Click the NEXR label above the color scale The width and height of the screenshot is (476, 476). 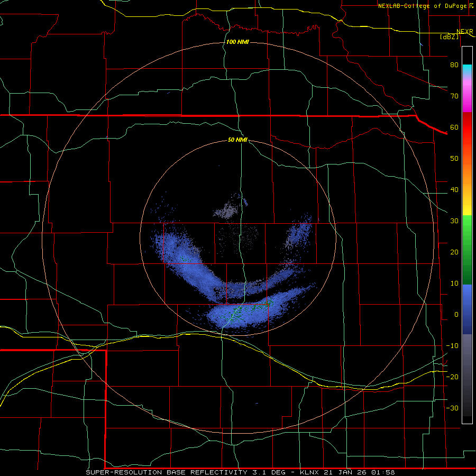[x=464, y=32]
